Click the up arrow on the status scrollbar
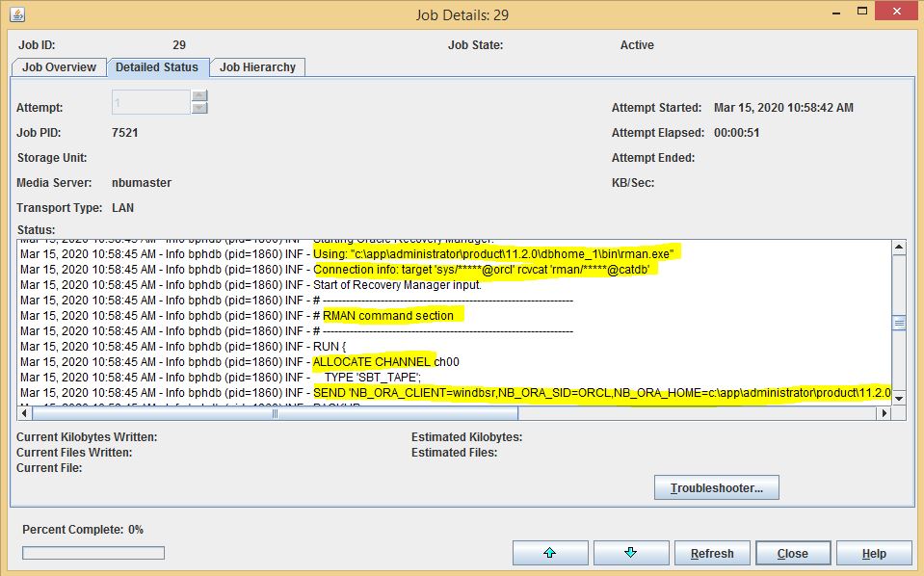924x576 pixels. (x=900, y=247)
